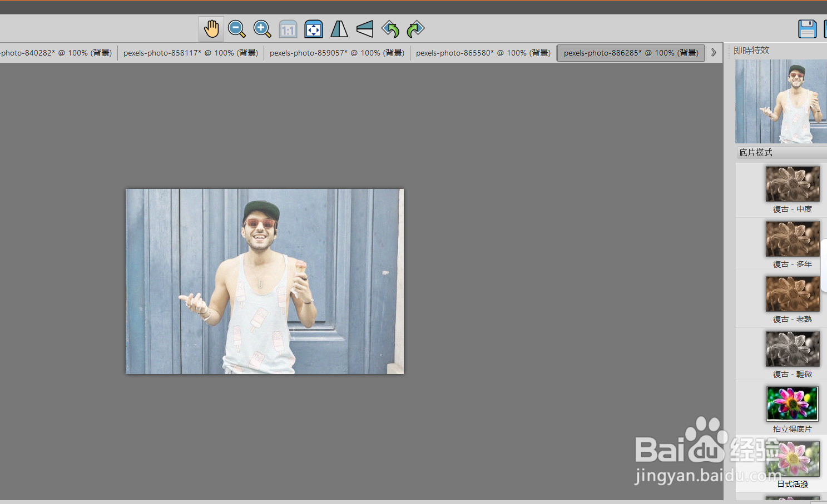Switch to pexels-photo-865580 tab

pyautogui.click(x=483, y=53)
